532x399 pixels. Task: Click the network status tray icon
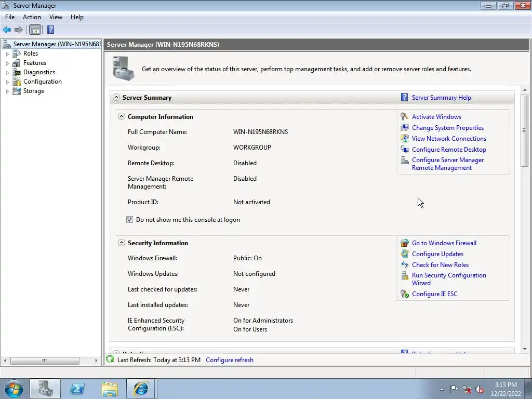point(467,390)
